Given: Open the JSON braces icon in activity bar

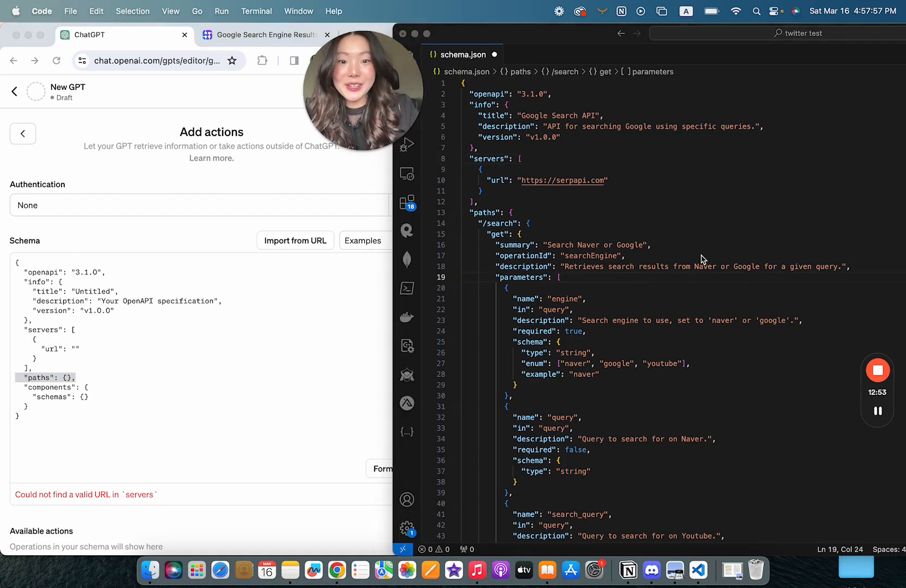Looking at the screenshot, I should pos(407,432).
